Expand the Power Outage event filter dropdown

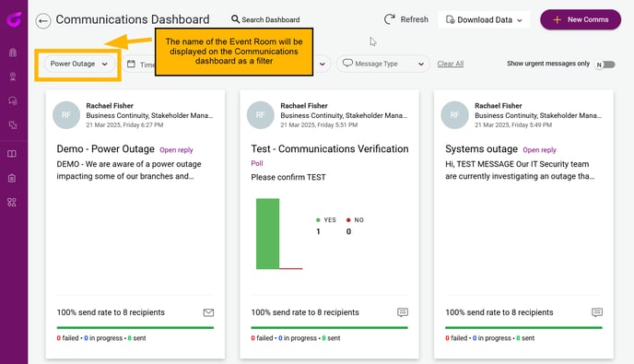point(79,64)
